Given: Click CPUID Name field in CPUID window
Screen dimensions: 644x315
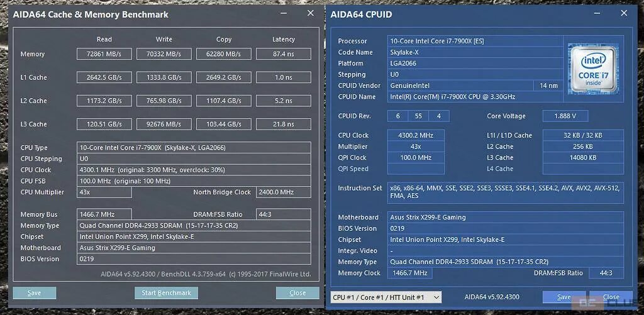Looking at the screenshot, I should tap(475, 97).
